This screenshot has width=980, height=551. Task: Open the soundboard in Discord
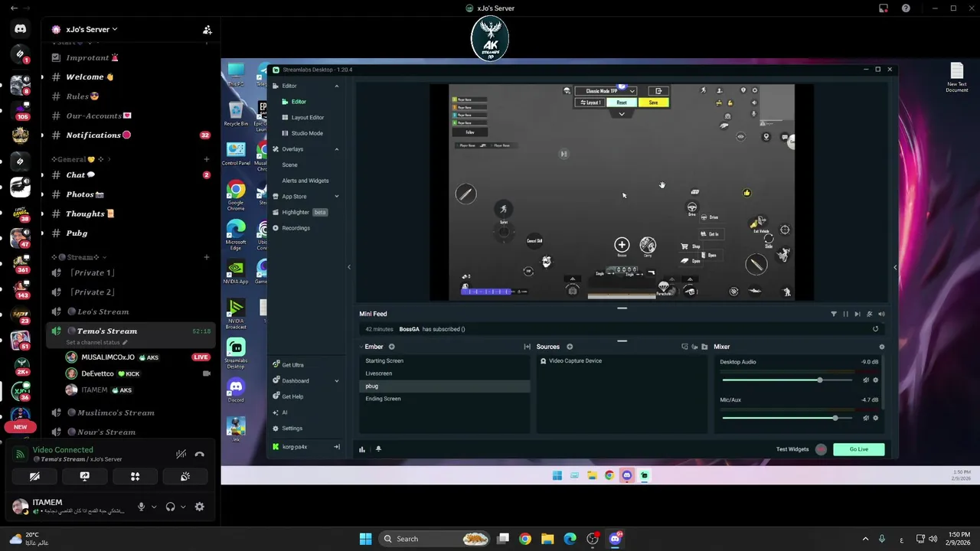[x=185, y=476]
